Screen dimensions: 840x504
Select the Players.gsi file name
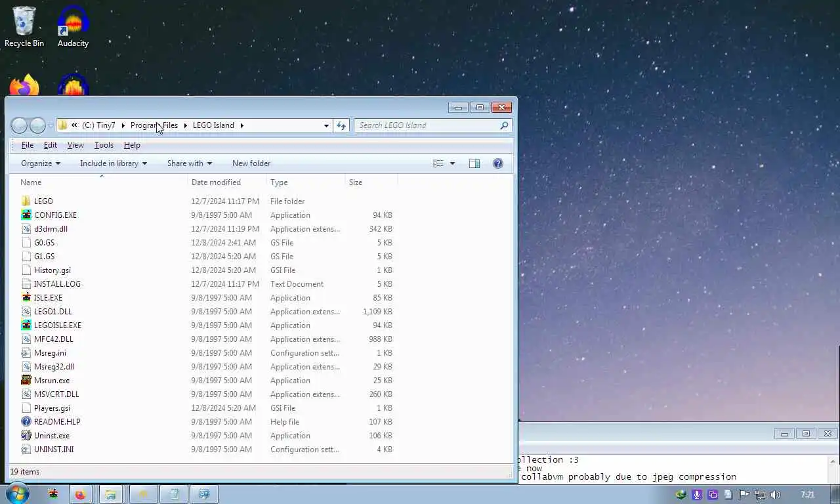(52, 408)
